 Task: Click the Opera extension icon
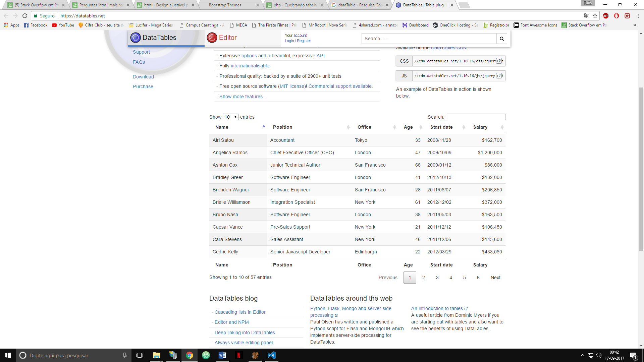pos(616,16)
